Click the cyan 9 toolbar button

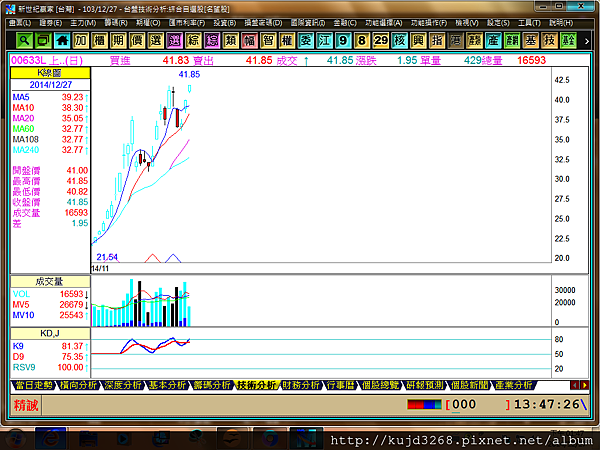pos(343,40)
